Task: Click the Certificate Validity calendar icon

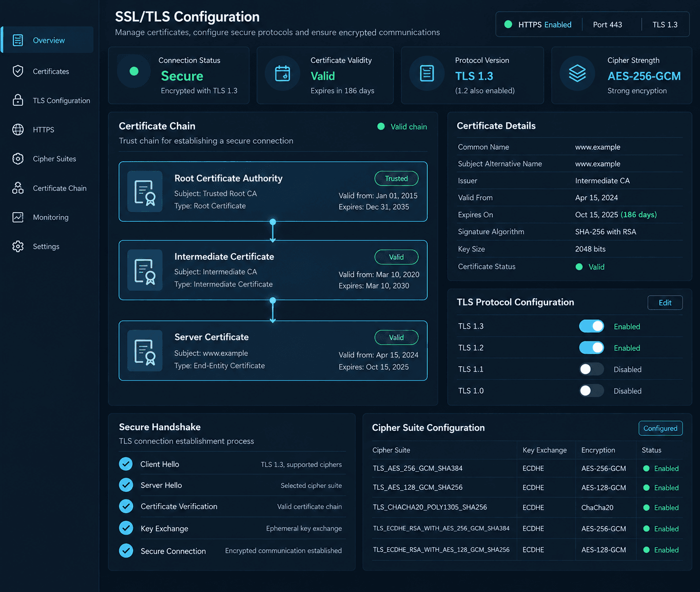Action: coord(282,73)
